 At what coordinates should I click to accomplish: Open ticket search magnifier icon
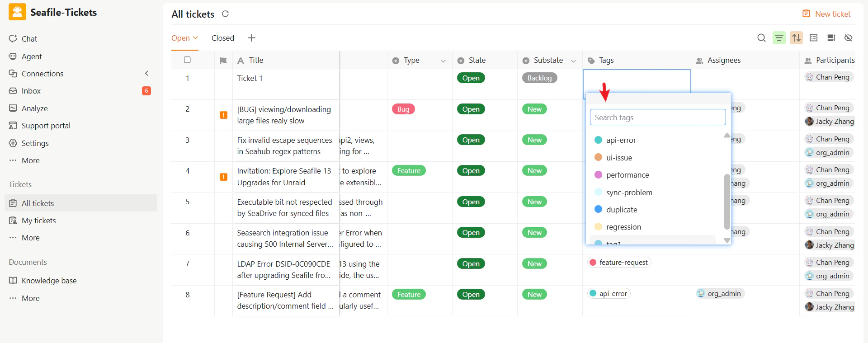[x=761, y=38]
